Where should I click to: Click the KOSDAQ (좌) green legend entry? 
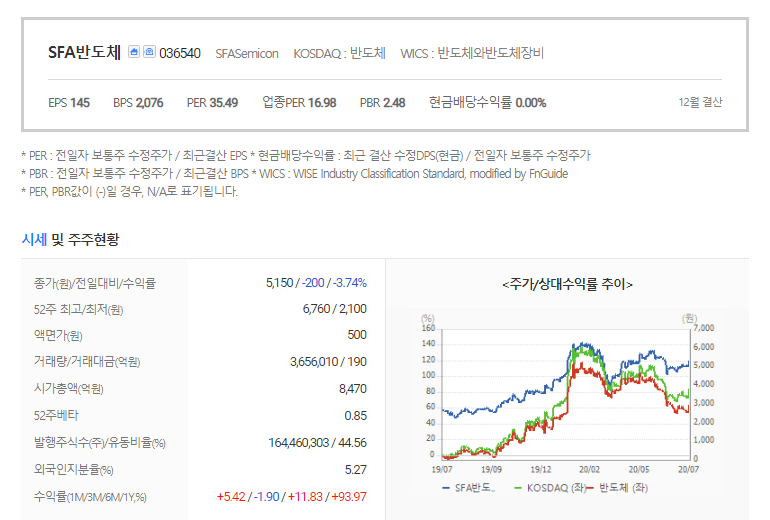550,488
